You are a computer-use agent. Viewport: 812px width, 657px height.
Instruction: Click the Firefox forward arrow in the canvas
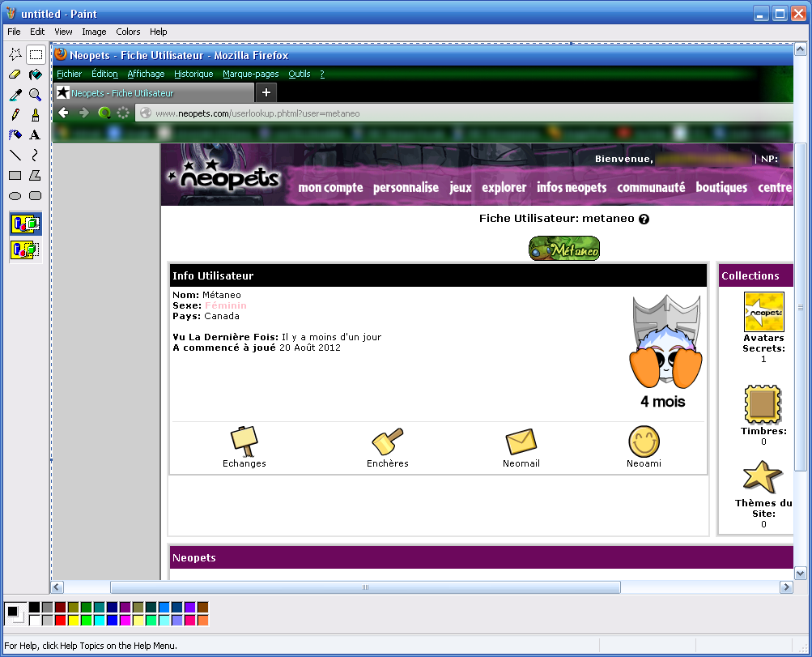(84, 113)
